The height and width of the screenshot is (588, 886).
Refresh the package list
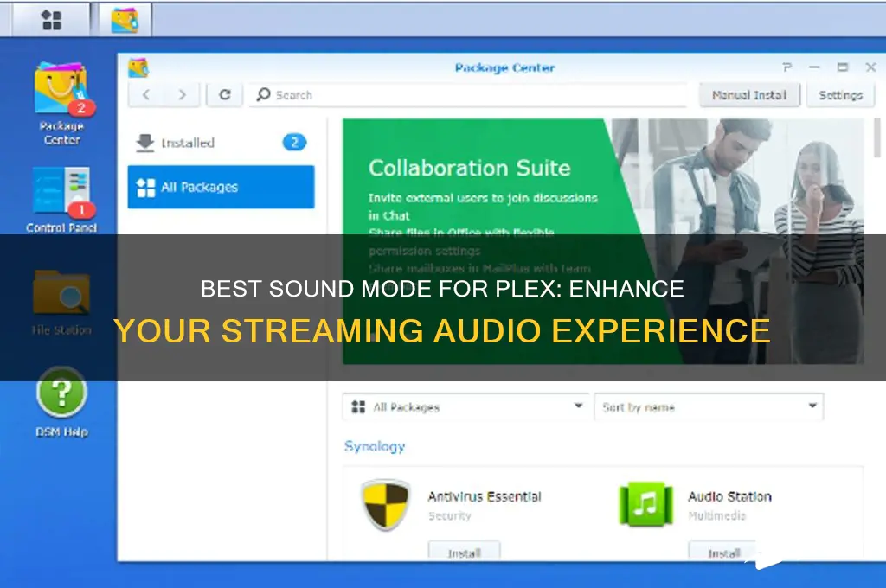[225, 95]
